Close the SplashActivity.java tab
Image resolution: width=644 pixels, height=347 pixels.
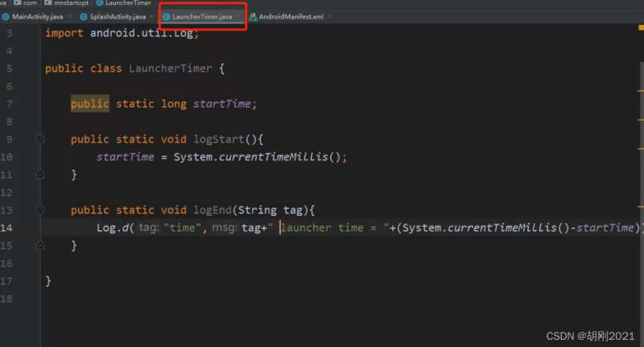pos(151,16)
